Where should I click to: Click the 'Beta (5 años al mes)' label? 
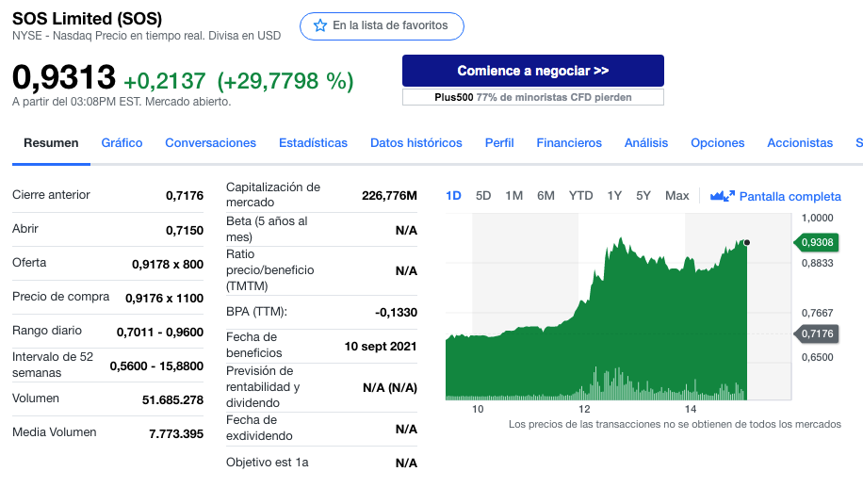coord(267,229)
